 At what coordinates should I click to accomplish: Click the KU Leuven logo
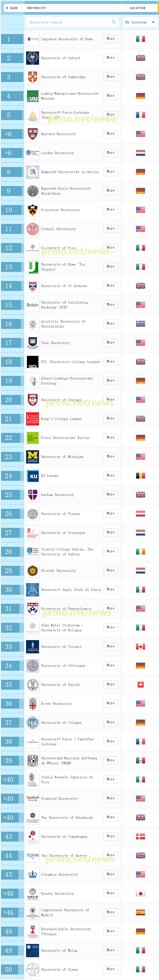point(33,476)
